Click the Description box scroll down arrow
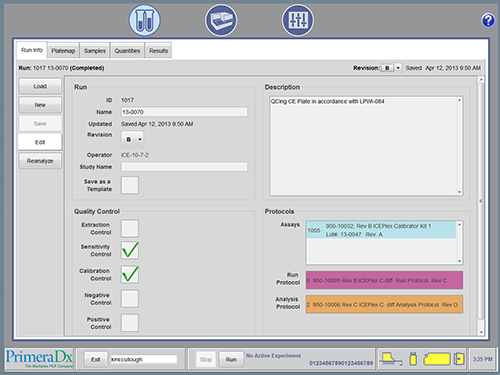 pyautogui.click(x=459, y=192)
